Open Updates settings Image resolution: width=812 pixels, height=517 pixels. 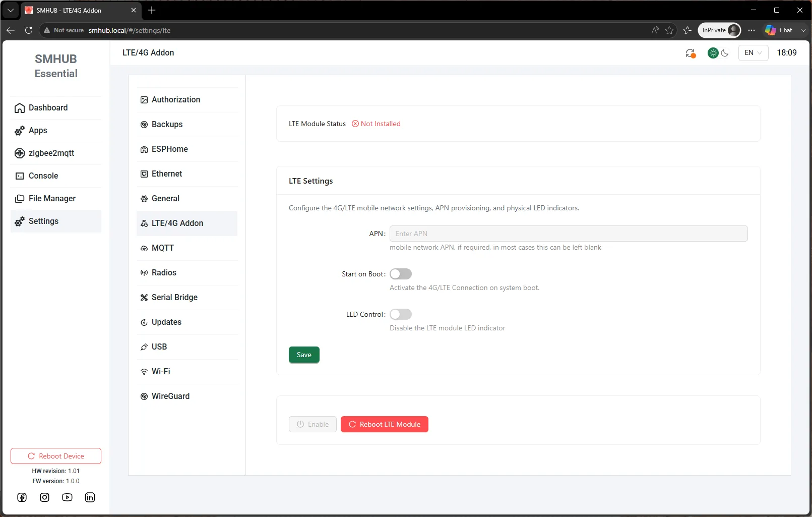click(x=187, y=322)
